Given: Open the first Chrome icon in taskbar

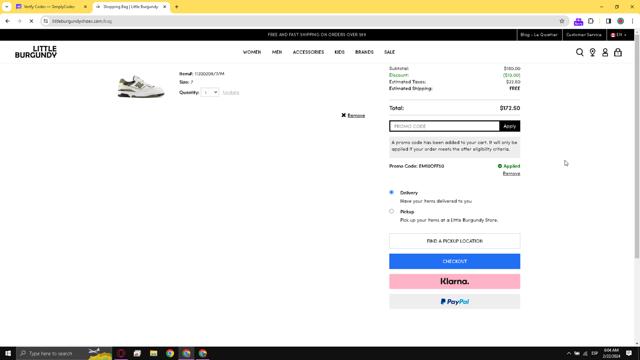Looking at the screenshot, I should (170, 353).
